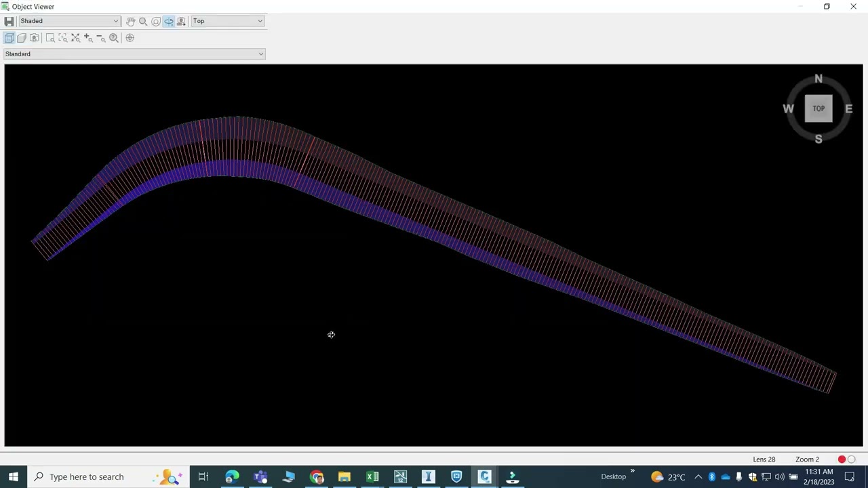Open Microsoft Edge from taskbar
Viewport: 868px width, 488px height.
[x=232, y=476]
